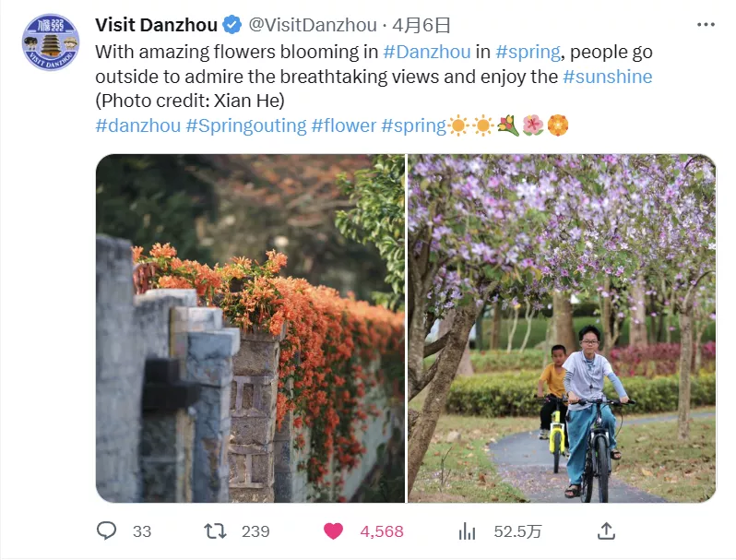Click the blue verified badge

[x=231, y=25]
